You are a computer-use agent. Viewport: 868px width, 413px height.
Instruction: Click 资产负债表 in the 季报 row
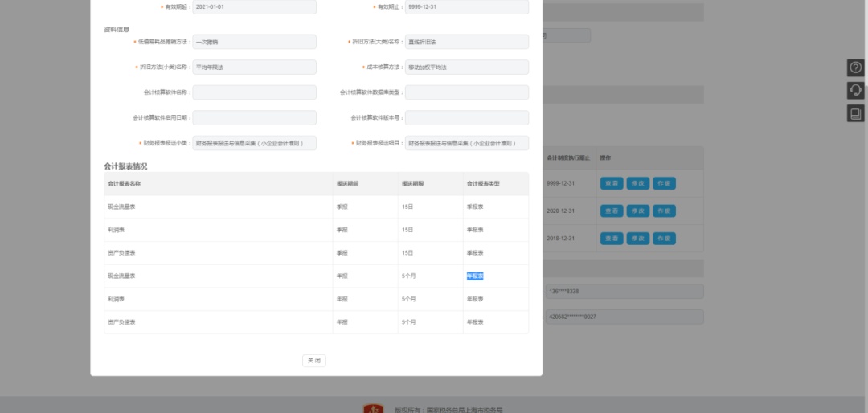[121, 253]
